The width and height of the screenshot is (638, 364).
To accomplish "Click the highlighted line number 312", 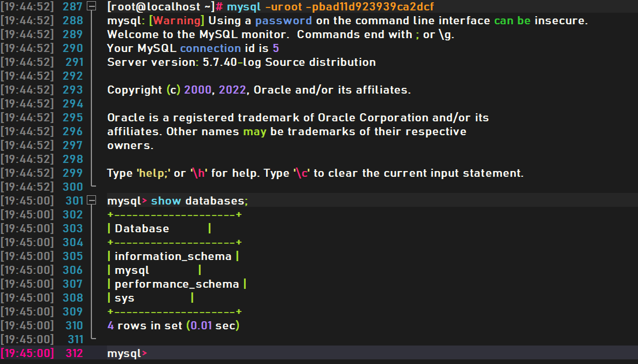I will tap(74, 353).
